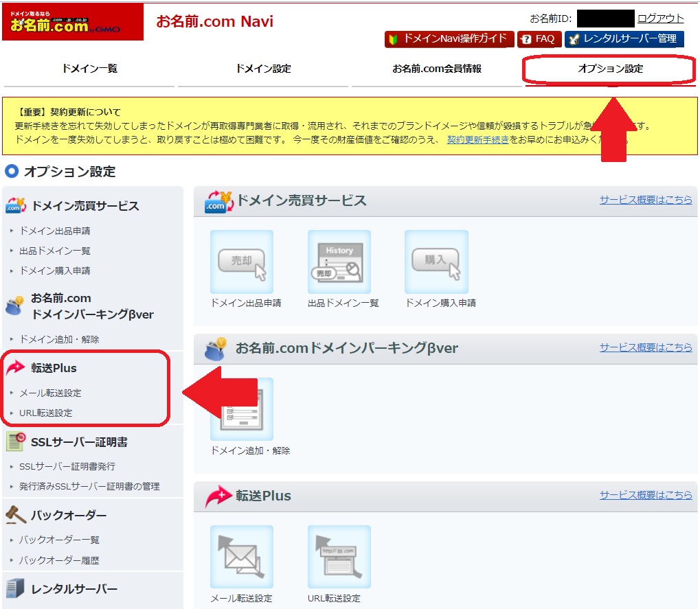700x609 pixels.
Task: Open sidebar メール転送設定 link
Action: coord(50,393)
